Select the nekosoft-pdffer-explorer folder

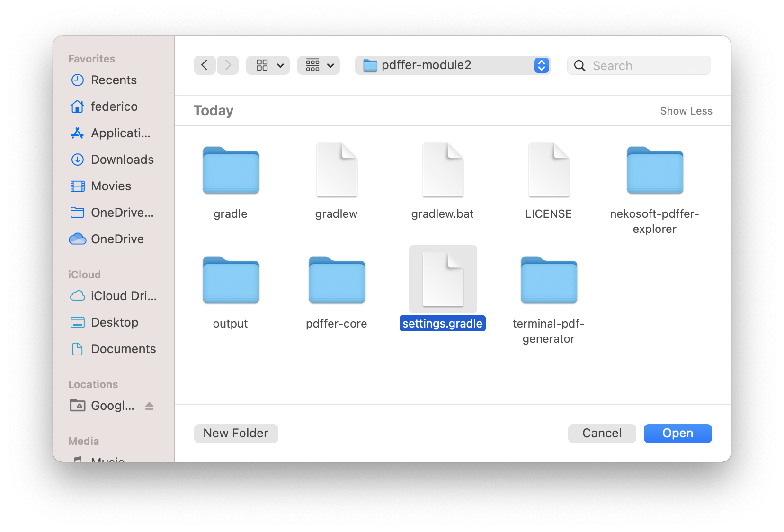click(x=655, y=171)
